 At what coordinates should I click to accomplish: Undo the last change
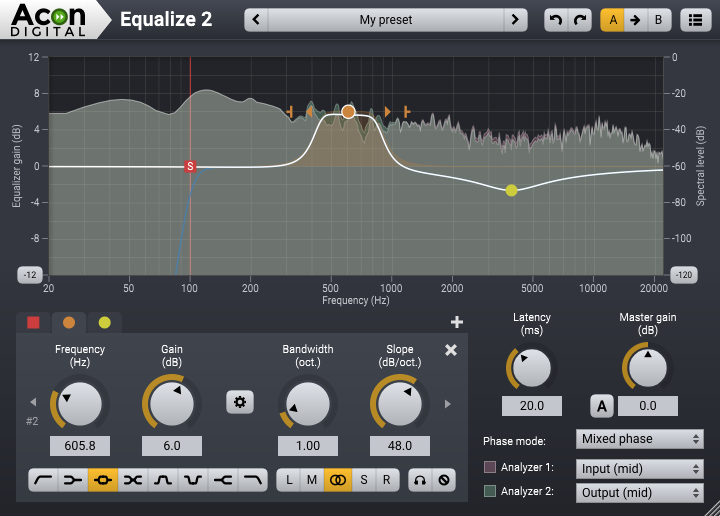[x=556, y=20]
